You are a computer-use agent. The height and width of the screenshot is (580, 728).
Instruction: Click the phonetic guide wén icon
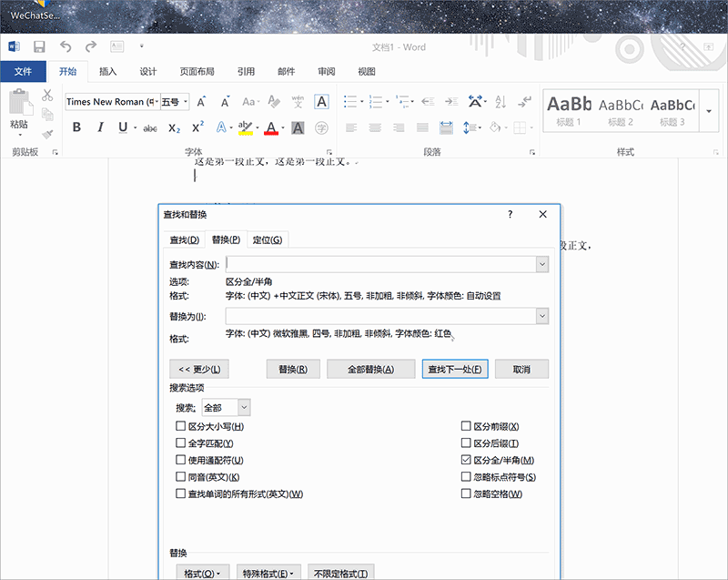click(298, 102)
